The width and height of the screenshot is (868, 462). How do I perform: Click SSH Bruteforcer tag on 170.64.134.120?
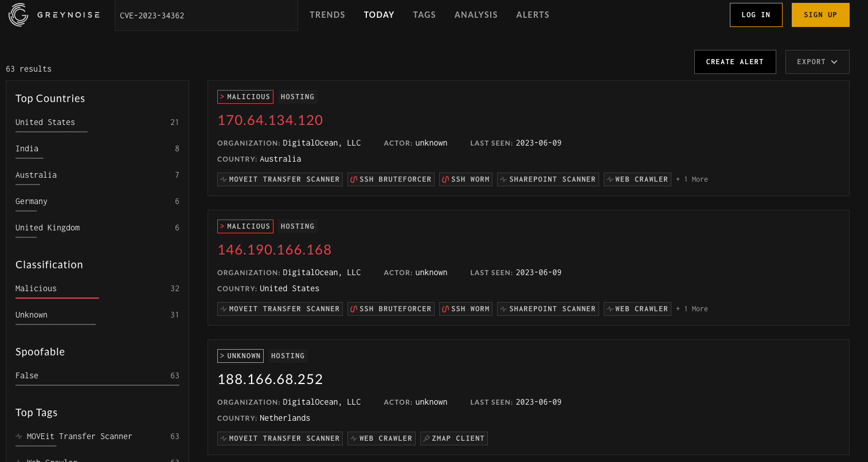click(x=391, y=179)
